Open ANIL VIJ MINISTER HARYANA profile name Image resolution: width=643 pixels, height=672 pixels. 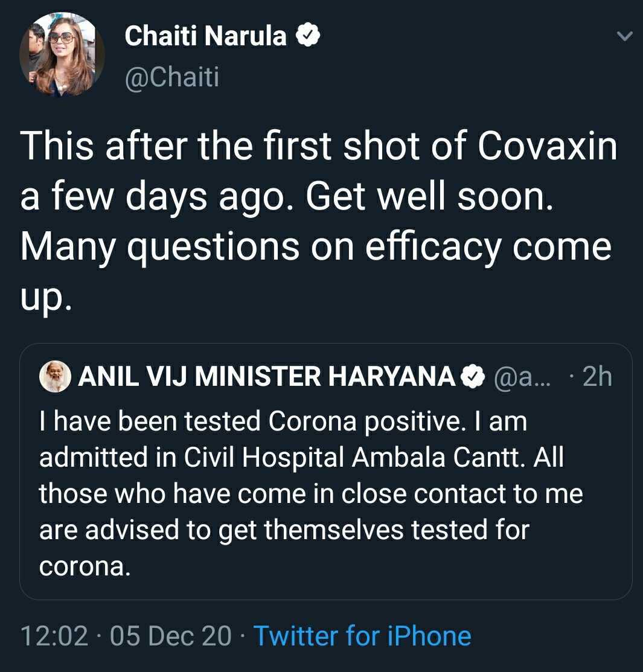coord(267,377)
